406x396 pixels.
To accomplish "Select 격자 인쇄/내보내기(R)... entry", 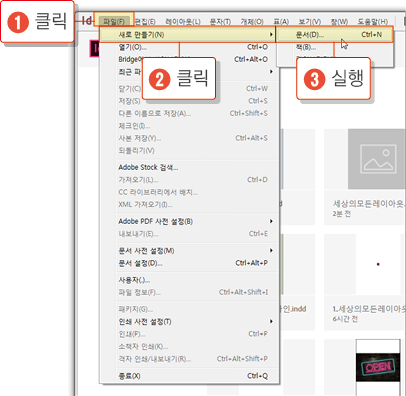I will 189,359.
